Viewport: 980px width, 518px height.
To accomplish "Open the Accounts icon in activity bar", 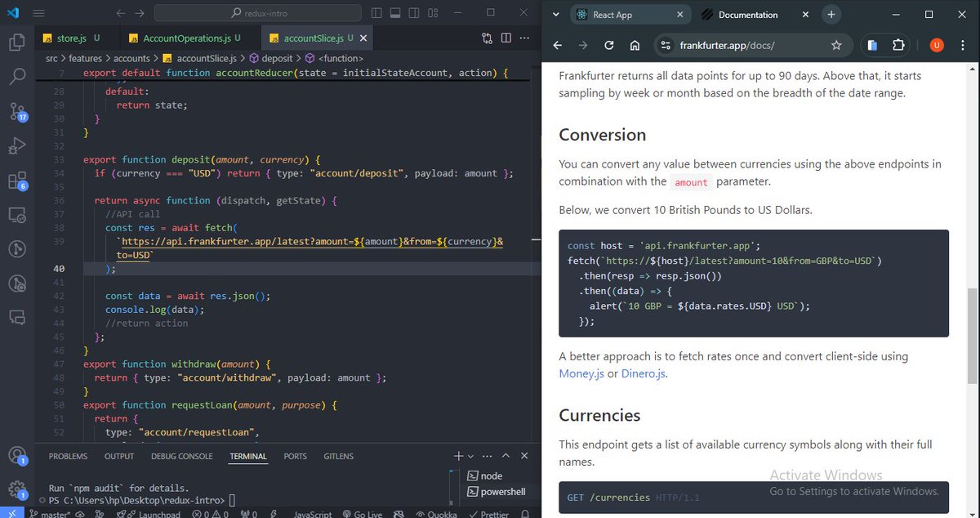I will coord(16,455).
